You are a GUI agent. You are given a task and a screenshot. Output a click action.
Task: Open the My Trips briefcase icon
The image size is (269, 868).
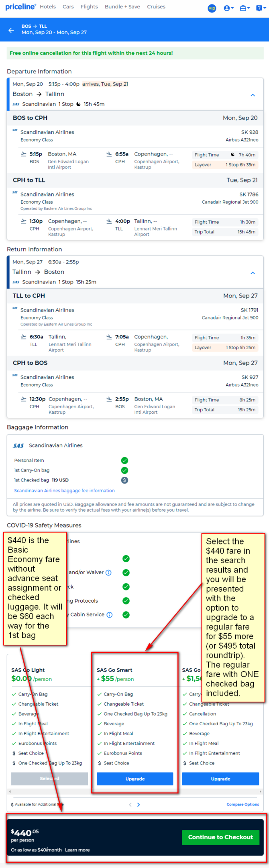point(245,8)
